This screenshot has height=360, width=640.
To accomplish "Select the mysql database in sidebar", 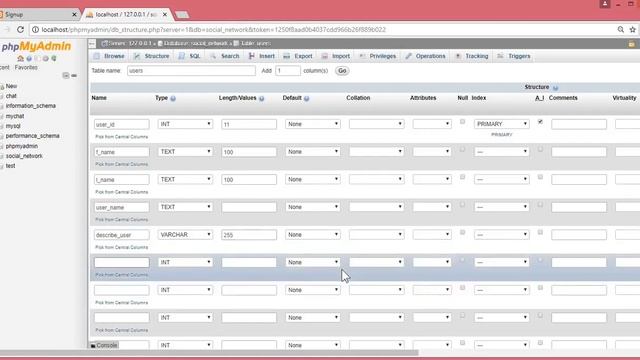I will pyautogui.click(x=13, y=126).
